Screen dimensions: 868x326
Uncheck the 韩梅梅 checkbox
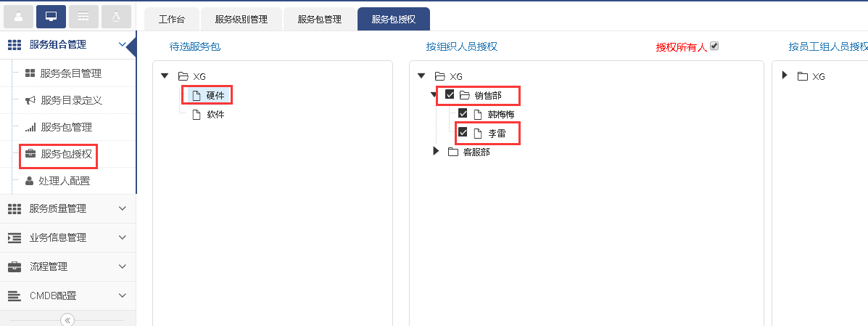point(463,113)
